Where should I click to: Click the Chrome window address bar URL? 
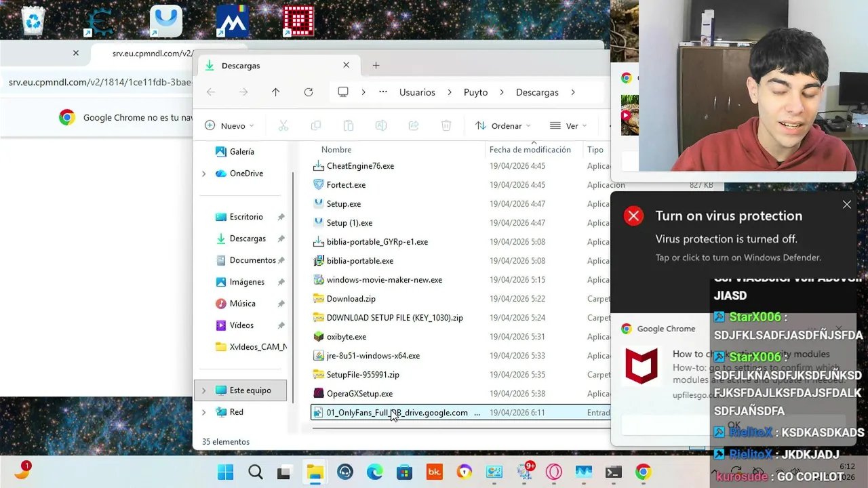(x=100, y=83)
